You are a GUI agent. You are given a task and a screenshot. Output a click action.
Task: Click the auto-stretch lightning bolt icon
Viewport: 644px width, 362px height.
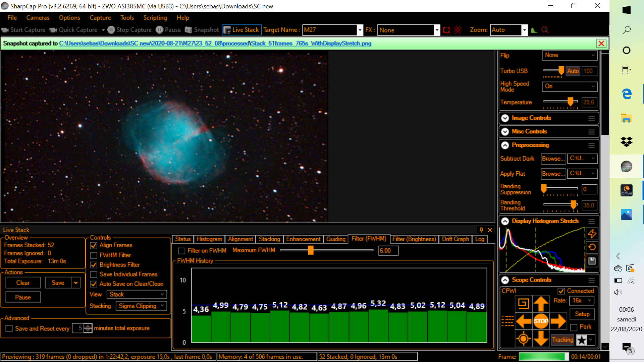(592, 234)
